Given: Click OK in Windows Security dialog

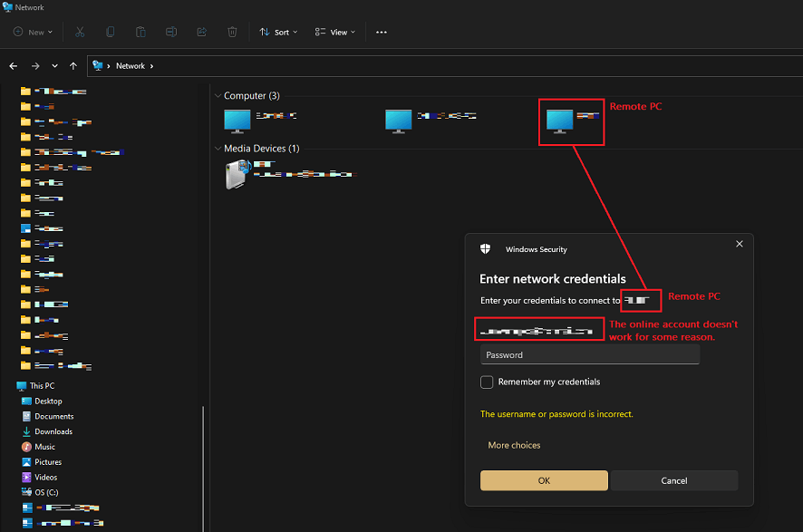Looking at the screenshot, I should [544, 480].
